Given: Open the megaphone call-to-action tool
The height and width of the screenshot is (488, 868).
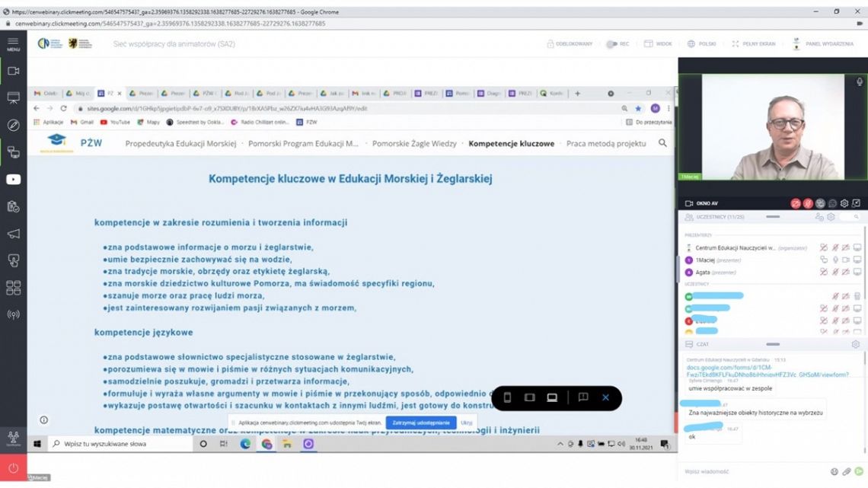Looking at the screenshot, I should [x=13, y=234].
